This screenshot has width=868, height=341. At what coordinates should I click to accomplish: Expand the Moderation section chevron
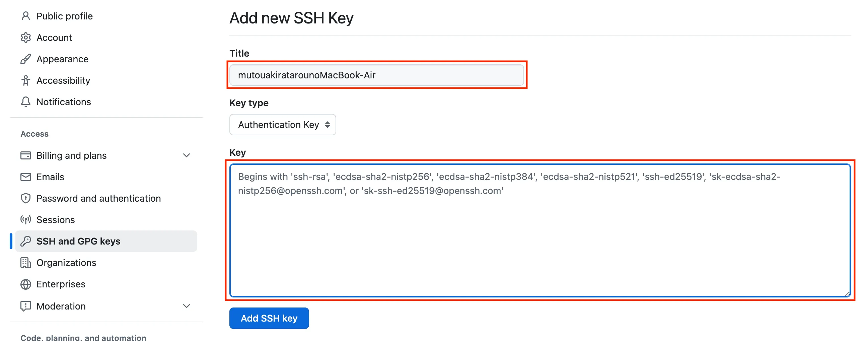tap(186, 306)
